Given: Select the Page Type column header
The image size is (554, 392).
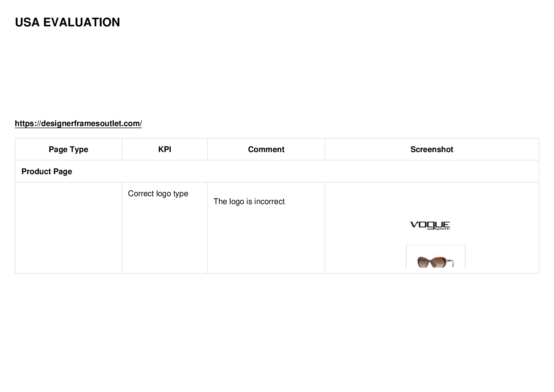Looking at the screenshot, I should [x=68, y=149].
